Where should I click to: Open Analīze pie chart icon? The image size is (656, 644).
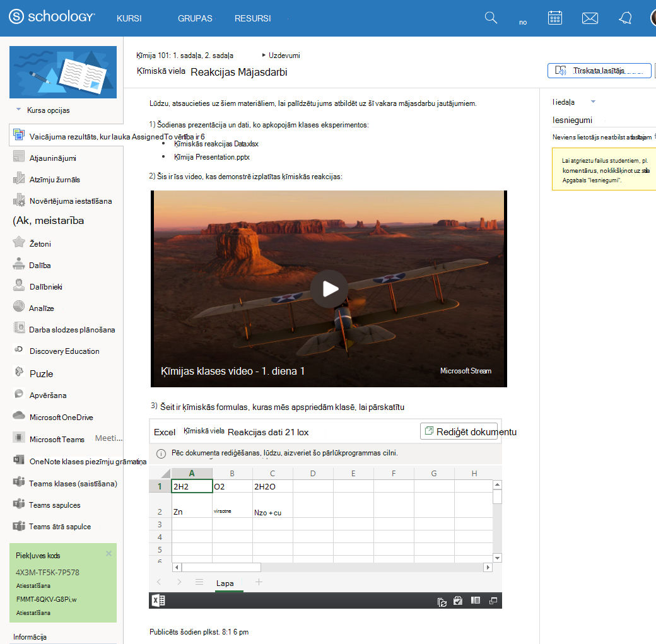(x=19, y=307)
